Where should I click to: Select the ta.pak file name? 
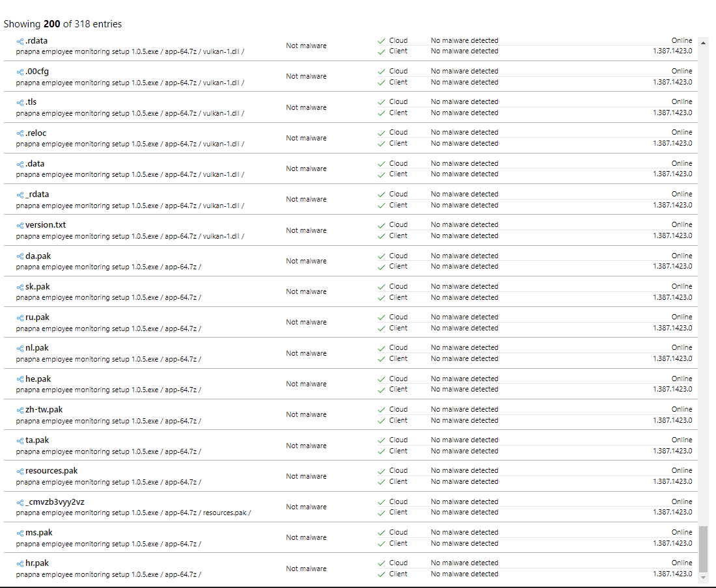coord(37,440)
